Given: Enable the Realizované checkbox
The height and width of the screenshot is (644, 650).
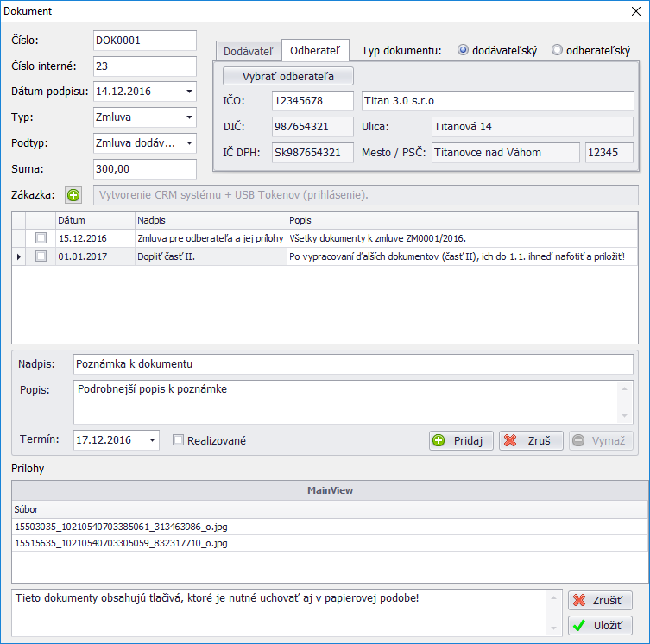Looking at the screenshot, I should [179, 440].
